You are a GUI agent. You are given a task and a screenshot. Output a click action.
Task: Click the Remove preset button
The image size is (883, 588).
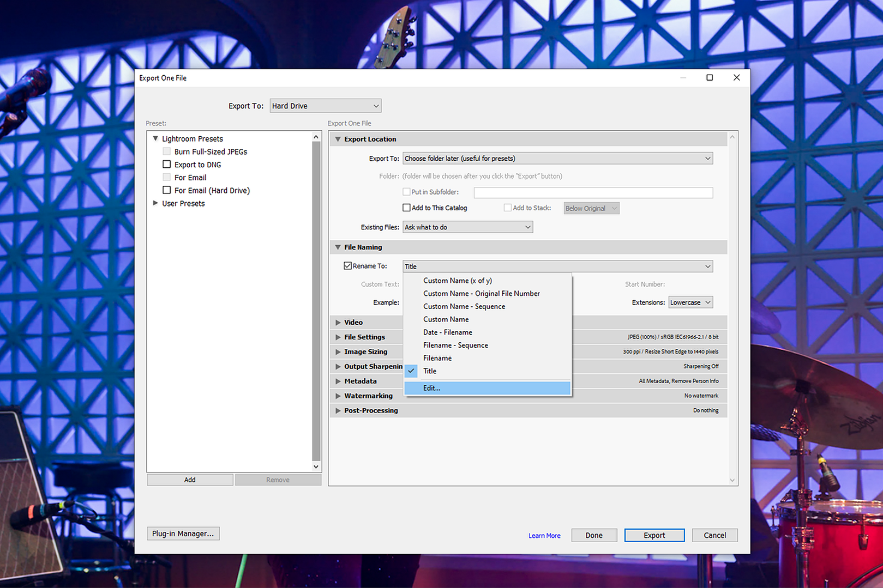click(278, 480)
